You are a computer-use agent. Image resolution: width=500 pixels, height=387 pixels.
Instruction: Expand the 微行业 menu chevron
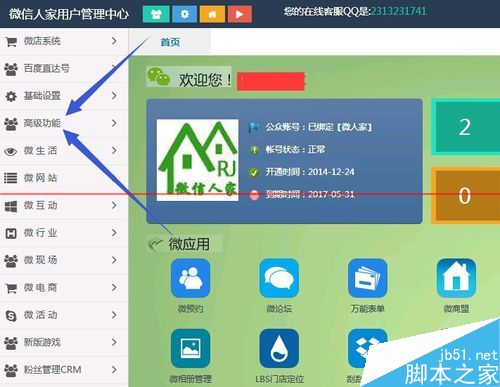114,232
